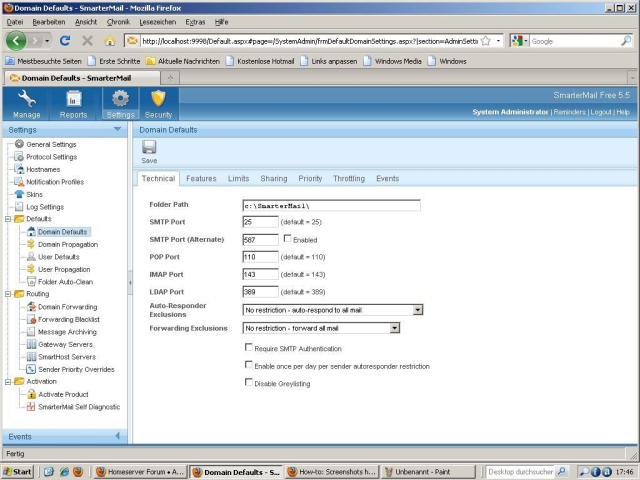Click the Log Settings icon
This screenshot has width=640, height=480.
click(x=19, y=207)
